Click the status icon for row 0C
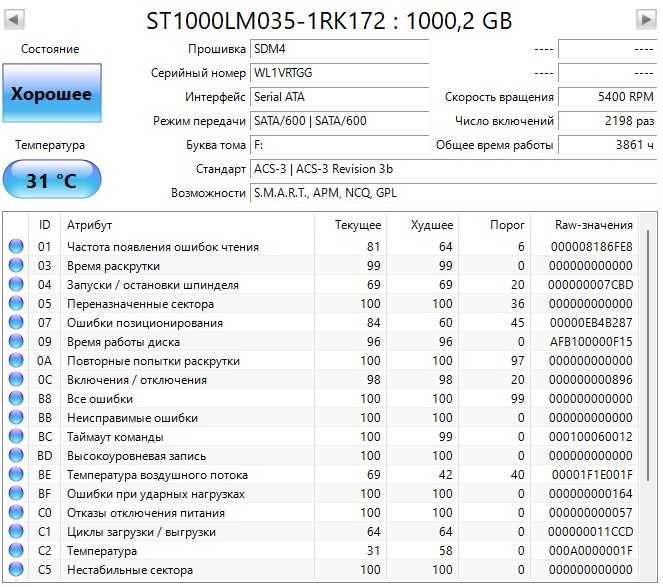Image resolution: width=663 pixels, height=587 pixels. tap(16, 380)
